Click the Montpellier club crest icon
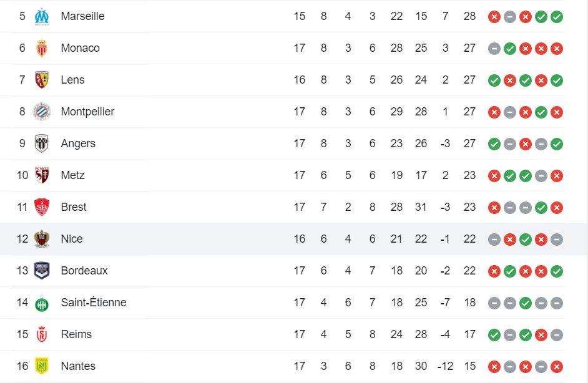 coord(42,112)
